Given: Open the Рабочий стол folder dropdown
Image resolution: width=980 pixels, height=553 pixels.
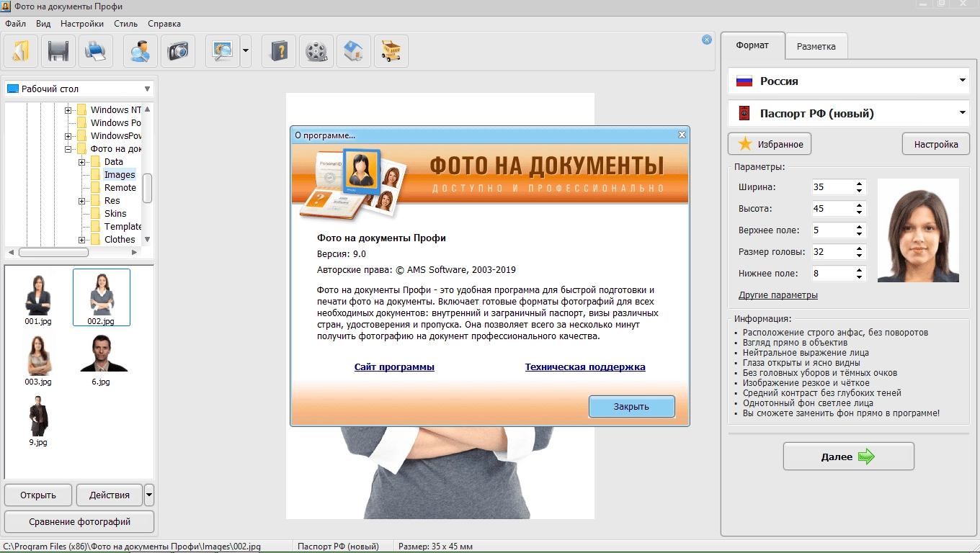Looking at the screenshot, I should pyautogui.click(x=79, y=89).
